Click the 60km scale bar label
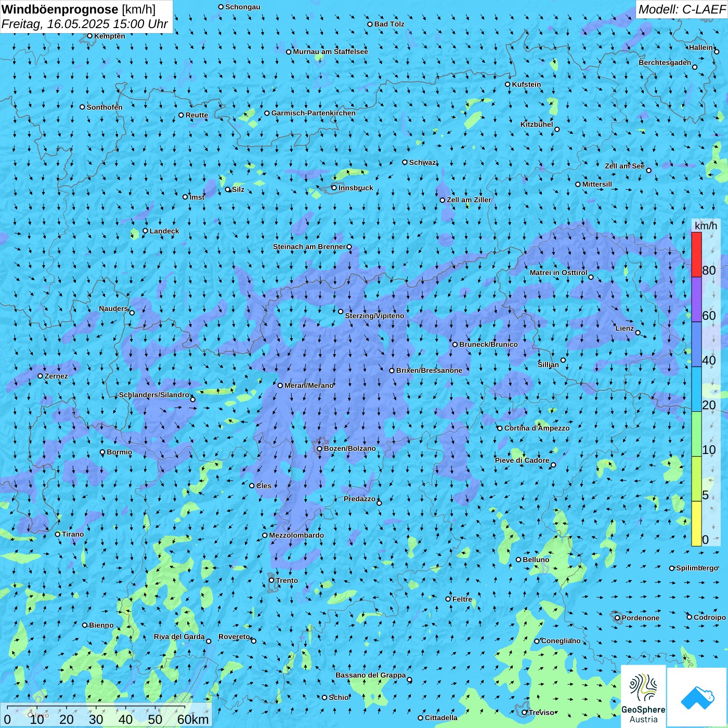728x728 pixels. pyautogui.click(x=193, y=720)
